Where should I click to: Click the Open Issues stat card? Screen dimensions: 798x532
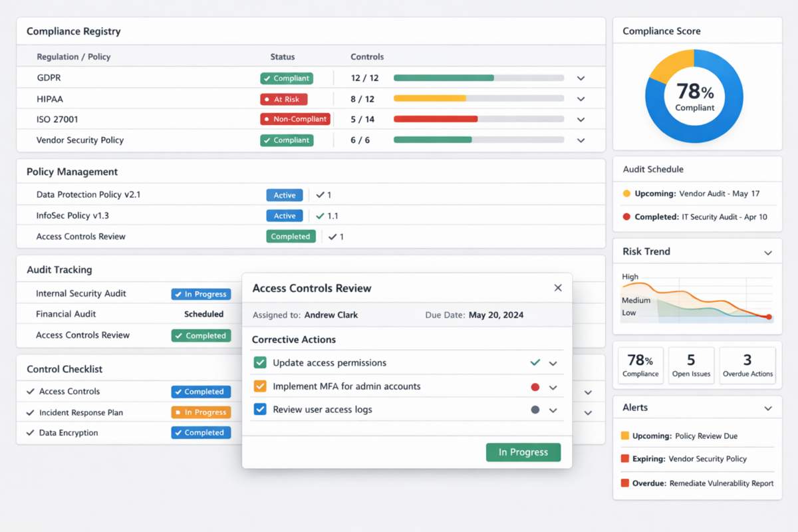point(691,364)
